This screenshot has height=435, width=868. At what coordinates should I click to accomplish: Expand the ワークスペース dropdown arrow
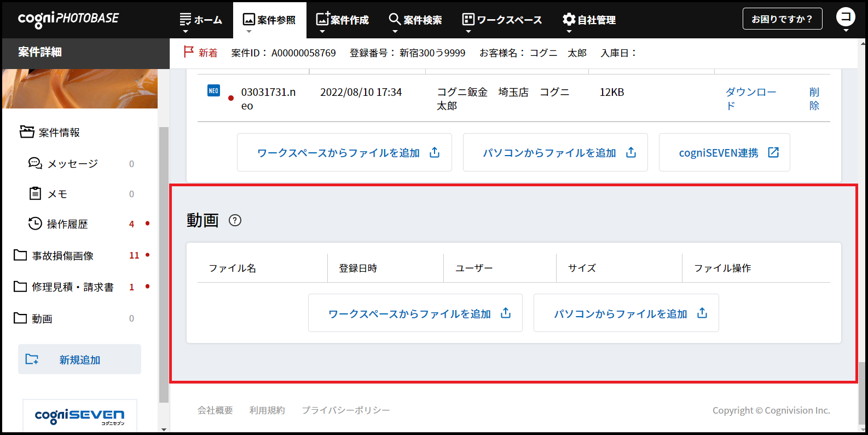[x=468, y=32]
